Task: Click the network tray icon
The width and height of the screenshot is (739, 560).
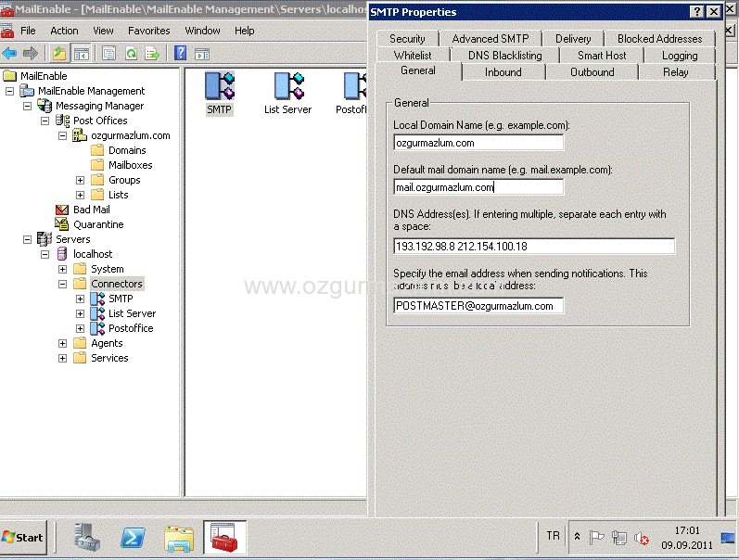Action: [x=619, y=538]
